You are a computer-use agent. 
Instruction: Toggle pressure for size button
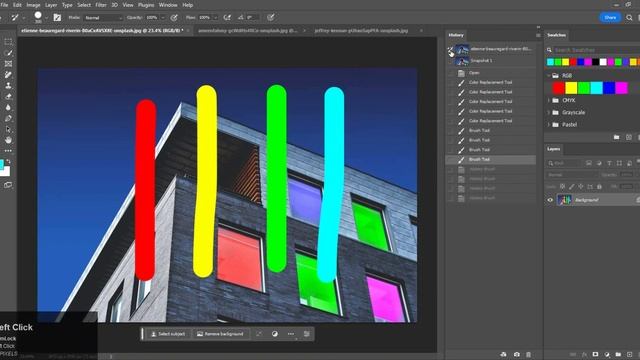[x=271, y=18]
